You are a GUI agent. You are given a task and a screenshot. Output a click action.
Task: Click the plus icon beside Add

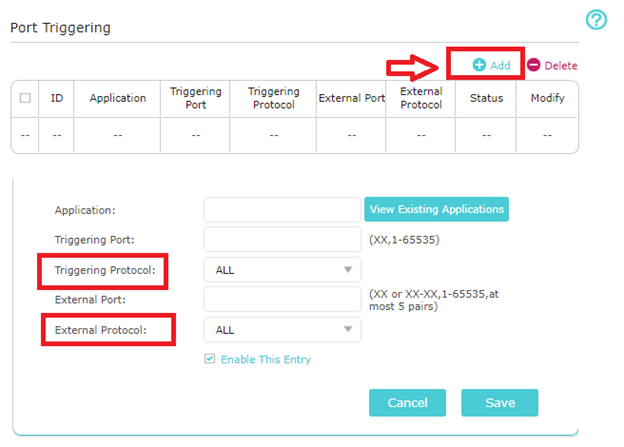[479, 65]
